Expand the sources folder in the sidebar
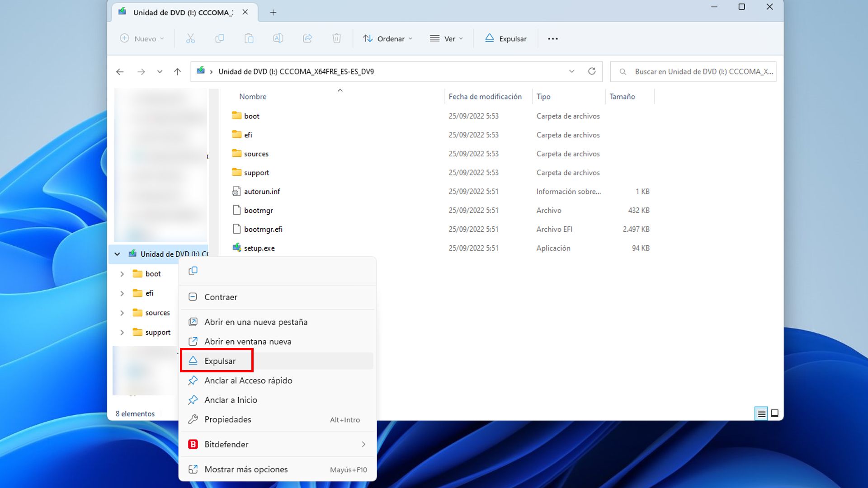Viewport: 868px width, 488px height. pos(122,313)
